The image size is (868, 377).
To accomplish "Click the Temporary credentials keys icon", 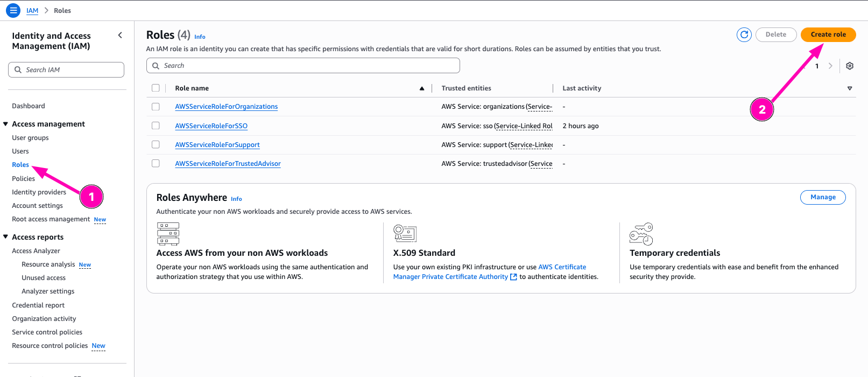I will pyautogui.click(x=641, y=234).
